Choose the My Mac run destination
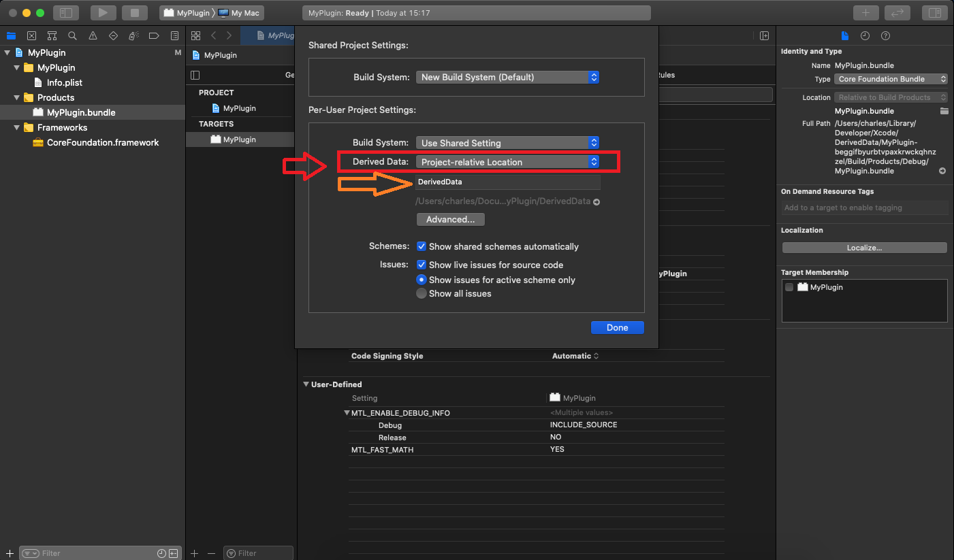The height and width of the screenshot is (560, 954). 238,13
